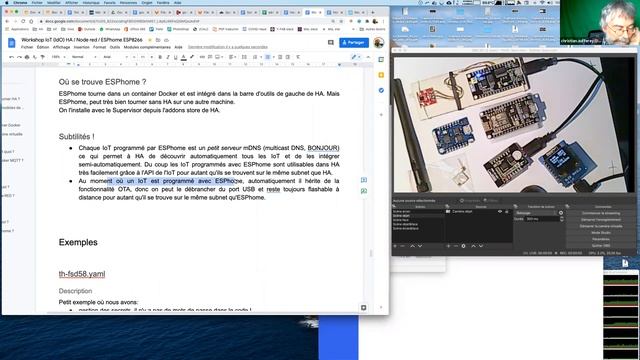Viewport: 640px width, 360px height.
Task: Open a new Chrome tab
Action: [372, 12]
